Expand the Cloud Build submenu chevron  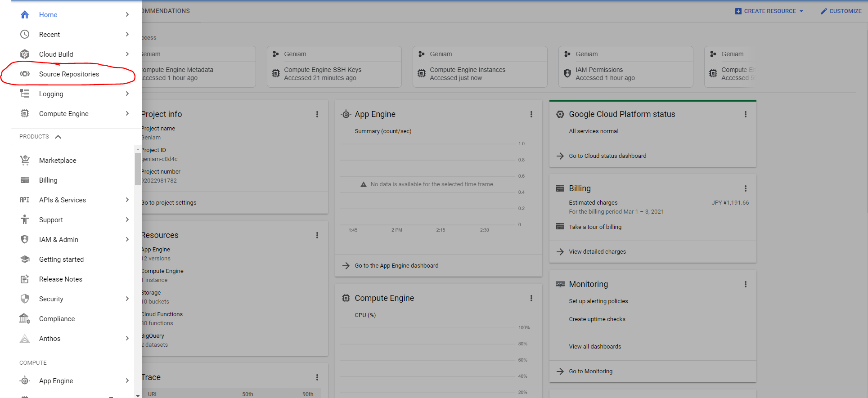[x=127, y=54]
